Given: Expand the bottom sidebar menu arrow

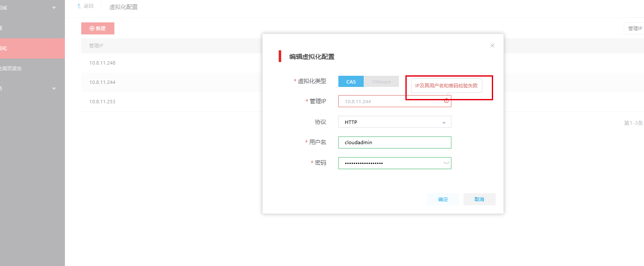Looking at the screenshot, I should tap(54, 89).
